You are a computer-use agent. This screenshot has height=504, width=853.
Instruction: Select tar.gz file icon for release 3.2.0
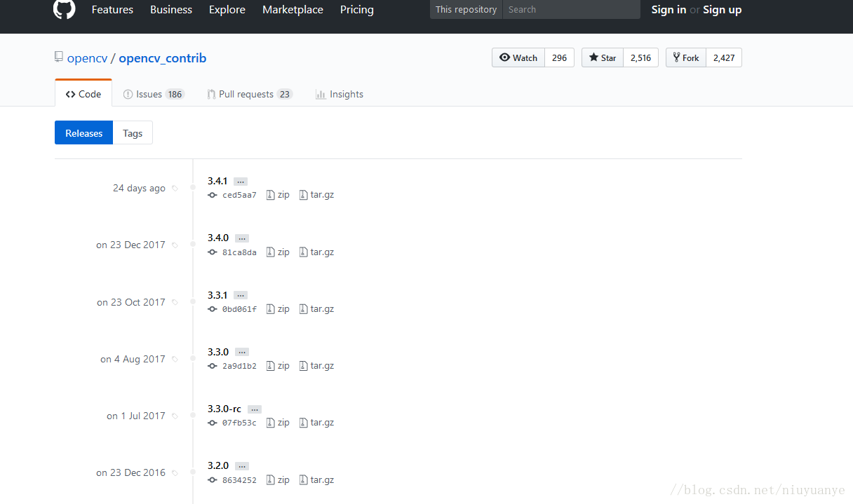304,480
